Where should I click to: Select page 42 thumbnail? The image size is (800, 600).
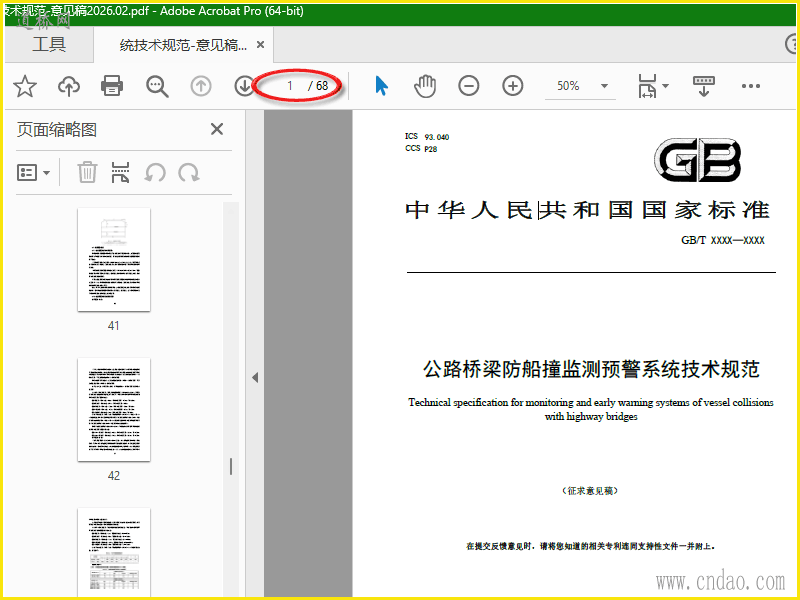[114, 410]
